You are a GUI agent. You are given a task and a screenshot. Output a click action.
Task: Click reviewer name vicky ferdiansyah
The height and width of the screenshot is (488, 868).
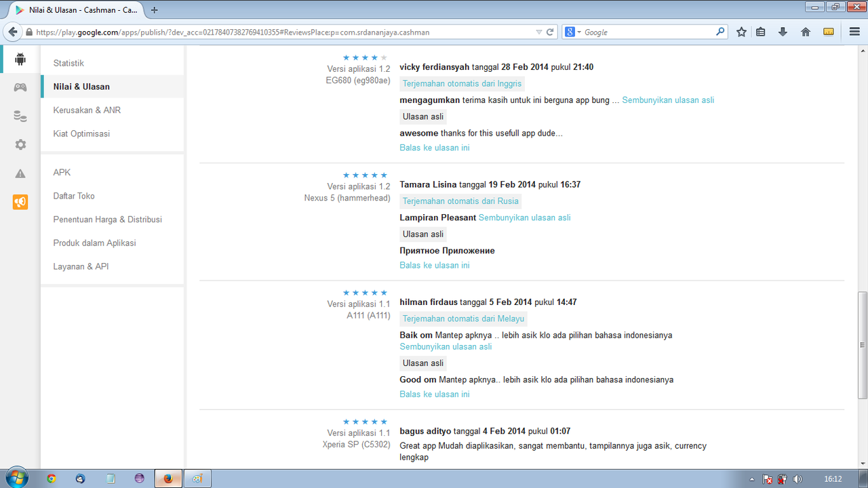pyautogui.click(x=435, y=67)
